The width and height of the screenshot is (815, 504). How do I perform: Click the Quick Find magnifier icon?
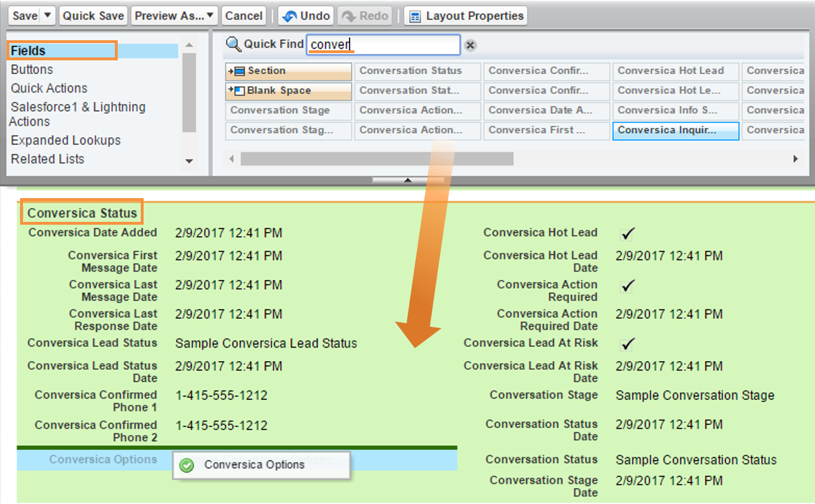[x=233, y=45]
